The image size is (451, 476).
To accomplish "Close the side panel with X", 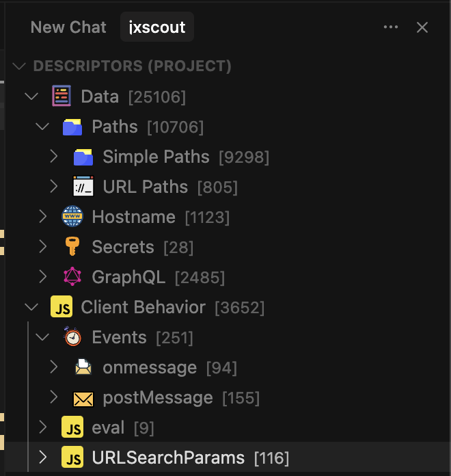I will 422,27.
